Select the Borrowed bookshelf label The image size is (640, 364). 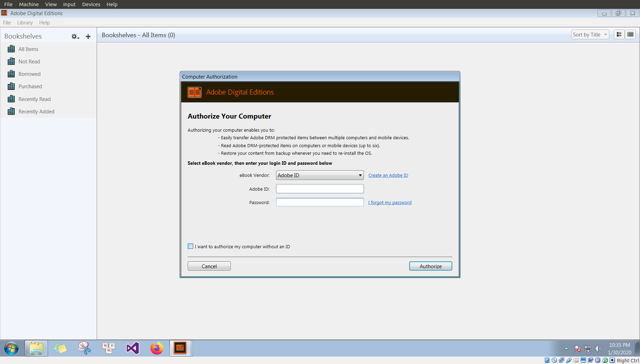point(29,74)
